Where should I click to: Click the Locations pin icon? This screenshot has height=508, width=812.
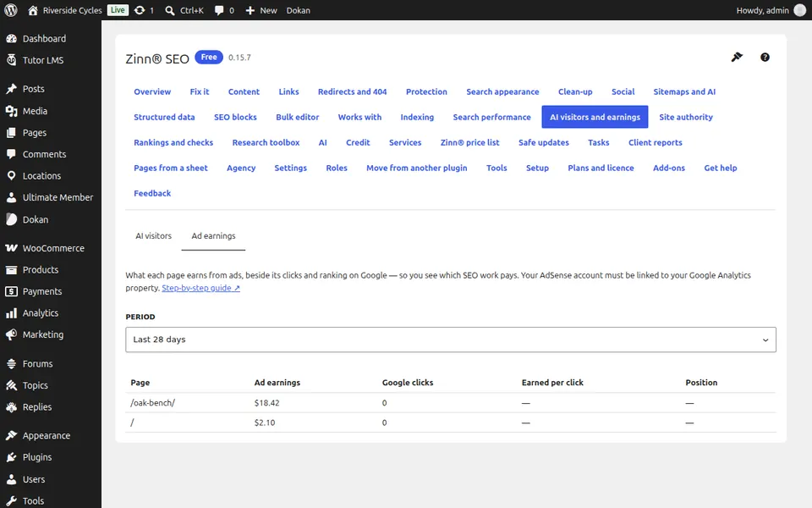pos(11,176)
